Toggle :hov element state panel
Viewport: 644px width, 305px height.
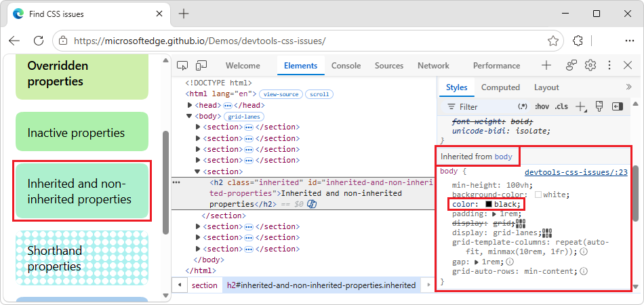[x=542, y=106]
